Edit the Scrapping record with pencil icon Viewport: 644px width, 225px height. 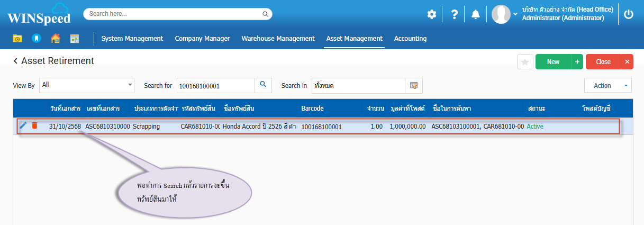pos(23,125)
